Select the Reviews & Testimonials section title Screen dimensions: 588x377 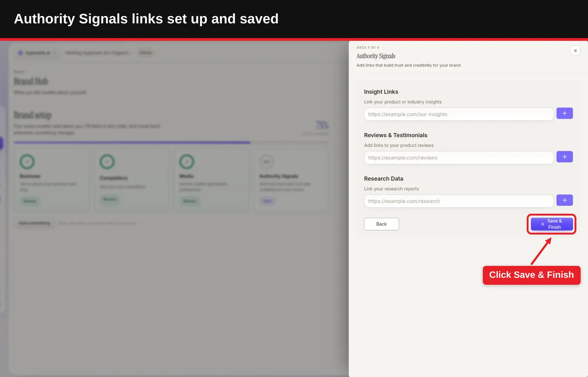coord(396,135)
